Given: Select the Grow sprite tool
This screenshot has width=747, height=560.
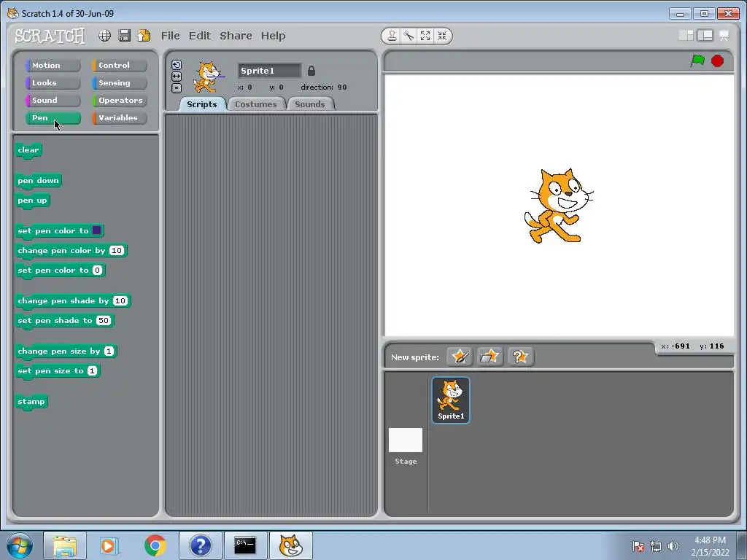Looking at the screenshot, I should (425, 36).
